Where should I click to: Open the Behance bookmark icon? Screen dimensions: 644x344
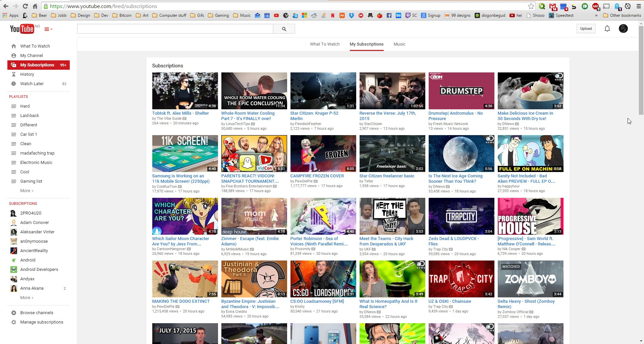(x=398, y=15)
